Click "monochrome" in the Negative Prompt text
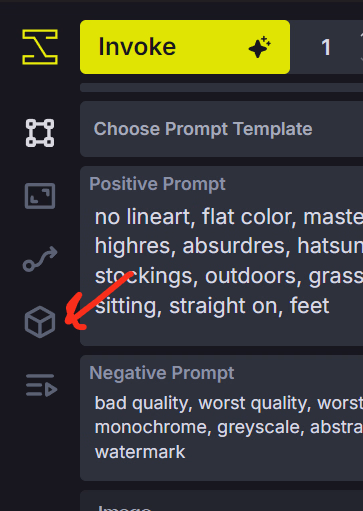The image size is (363, 511). coord(153,428)
